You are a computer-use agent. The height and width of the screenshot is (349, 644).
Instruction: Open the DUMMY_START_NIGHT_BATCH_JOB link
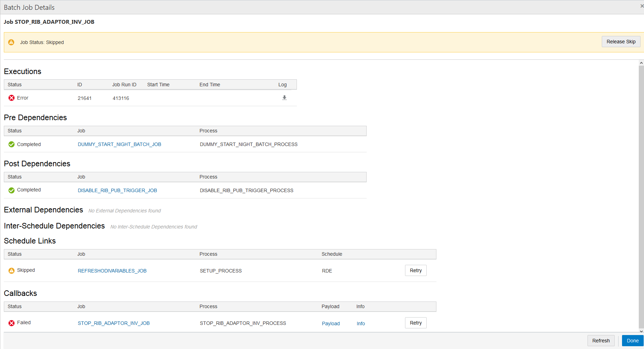pyautogui.click(x=119, y=144)
